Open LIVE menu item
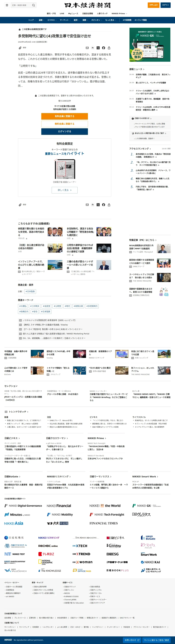The width and height of the screenshot is (175, 644). point(62,13)
